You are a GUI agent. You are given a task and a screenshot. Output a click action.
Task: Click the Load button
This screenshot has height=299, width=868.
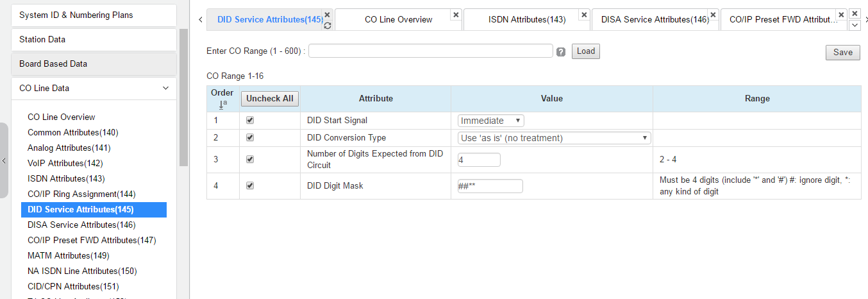click(586, 51)
